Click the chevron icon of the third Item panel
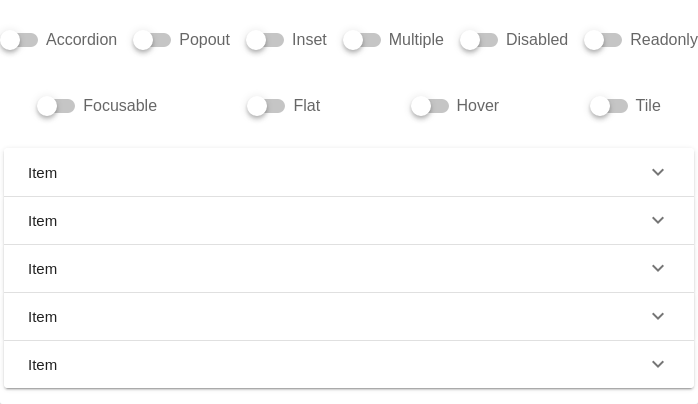The image size is (698, 404). [658, 268]
